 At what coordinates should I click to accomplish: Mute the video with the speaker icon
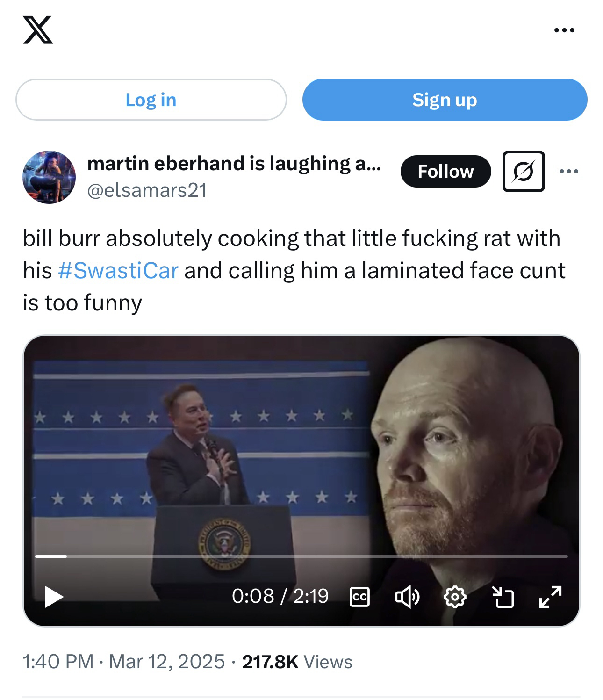[x=407, y=597]
